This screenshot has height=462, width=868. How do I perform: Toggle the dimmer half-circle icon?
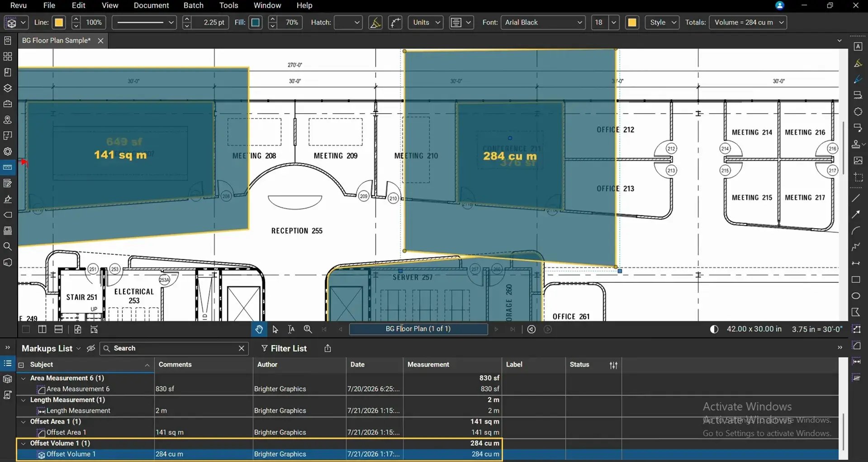pyautogui.click(x=714, y=329)
